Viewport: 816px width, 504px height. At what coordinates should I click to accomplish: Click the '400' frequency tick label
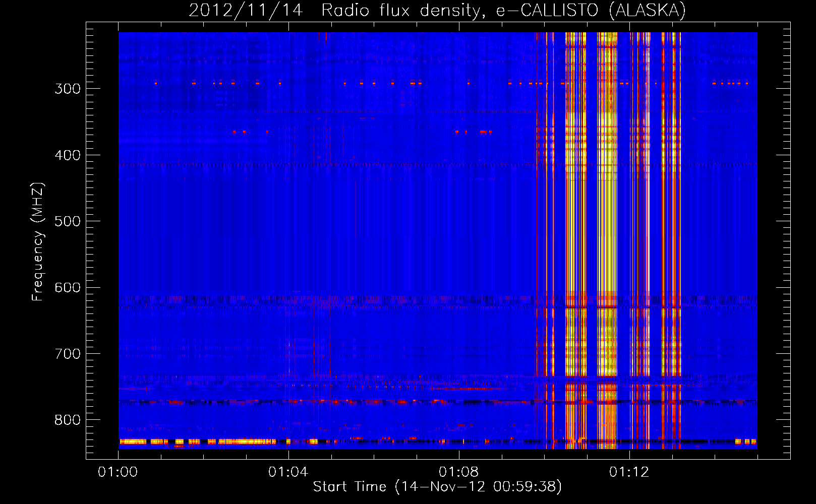click(x=68, y=155)
